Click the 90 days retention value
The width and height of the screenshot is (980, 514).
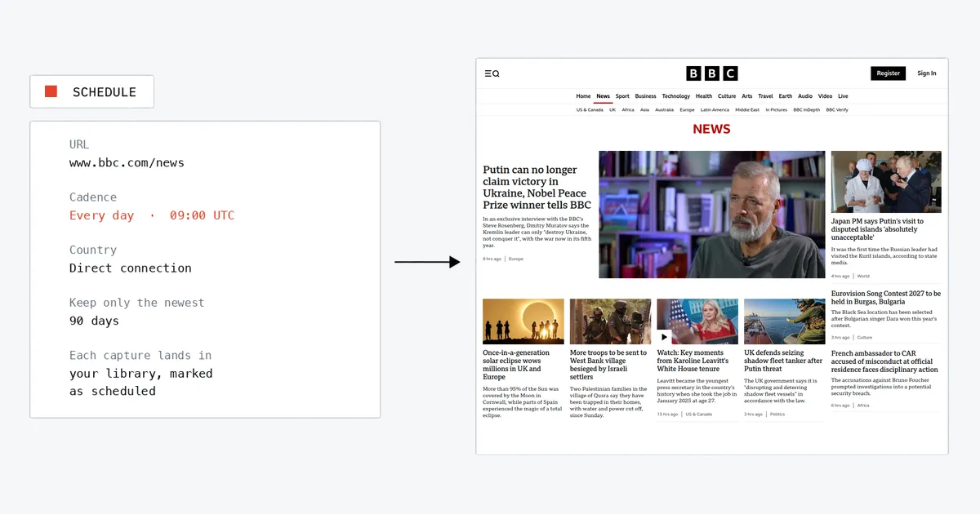pos(94,321)
